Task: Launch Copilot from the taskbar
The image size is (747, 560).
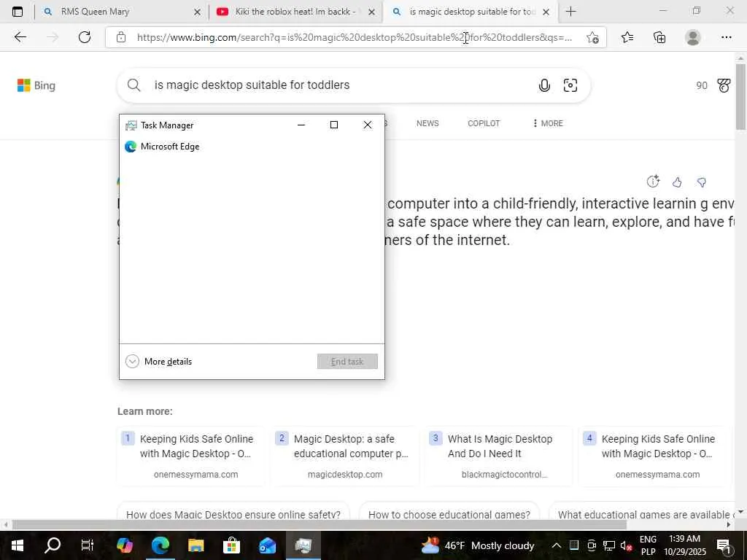Action: coord(124,545)
